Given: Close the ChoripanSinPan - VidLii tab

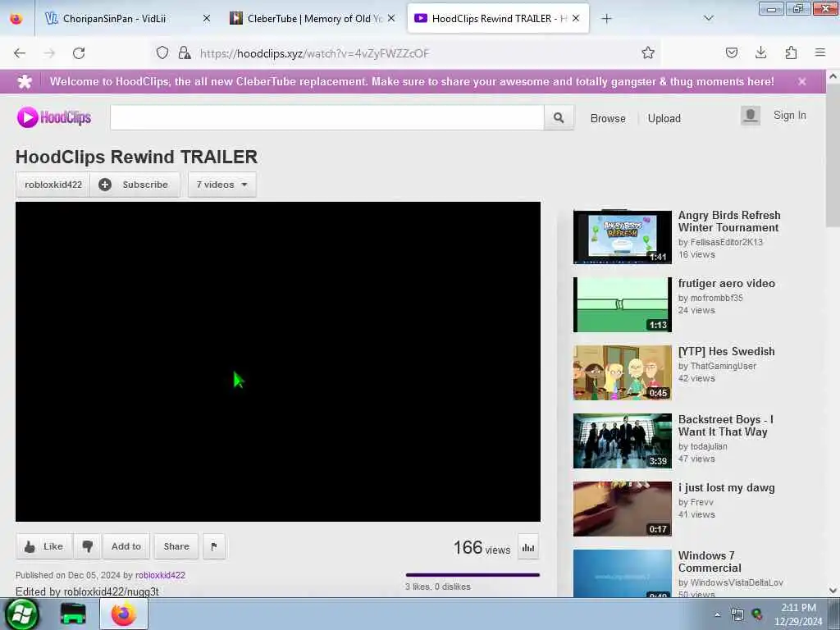Looking at the screenshot, I should click(x=207, y=18).
